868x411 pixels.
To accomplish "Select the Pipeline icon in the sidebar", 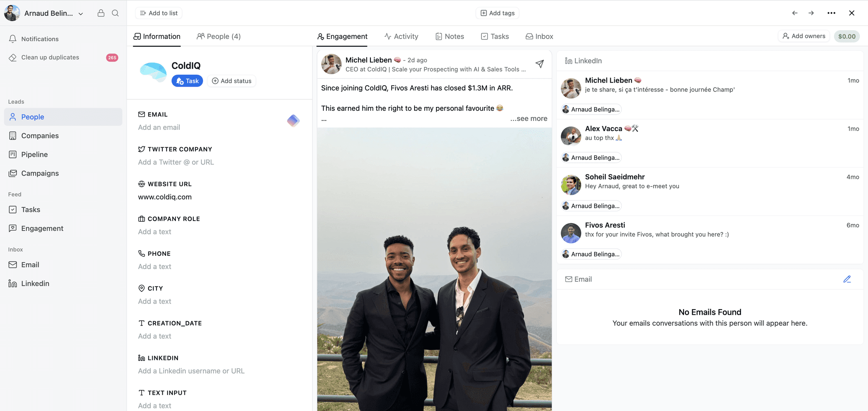I will point(13,154).
